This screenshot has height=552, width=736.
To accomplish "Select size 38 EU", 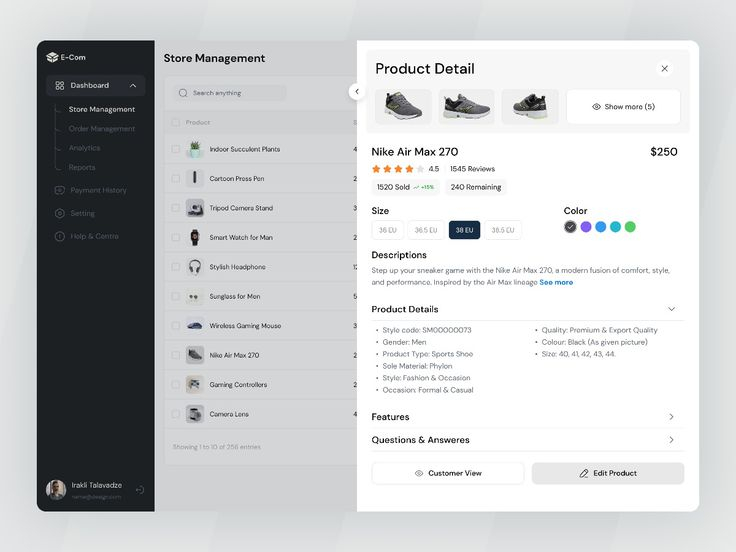I will (x=465, y=230).
